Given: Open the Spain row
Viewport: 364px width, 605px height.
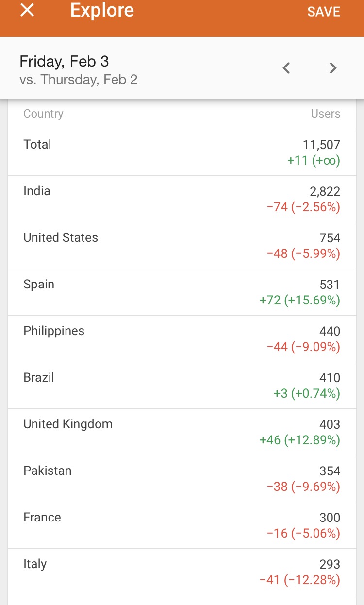Looking at the screenshot, I should pos(182,292).
